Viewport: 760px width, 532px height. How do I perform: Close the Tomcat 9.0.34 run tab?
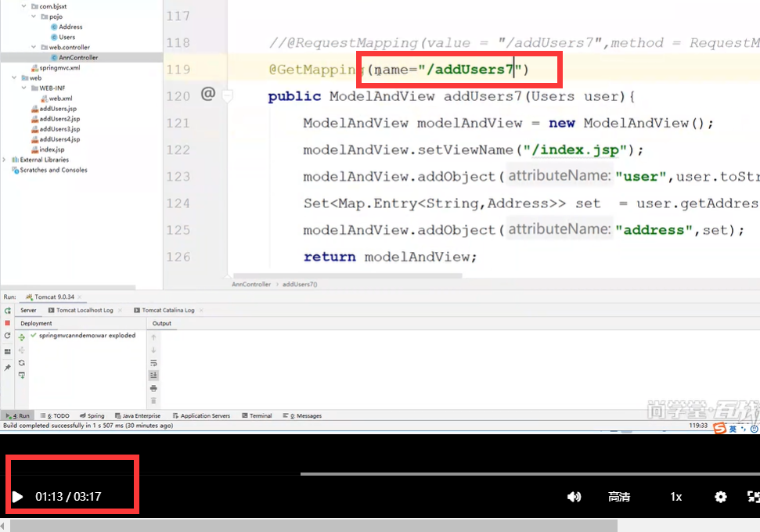[80, 297]
